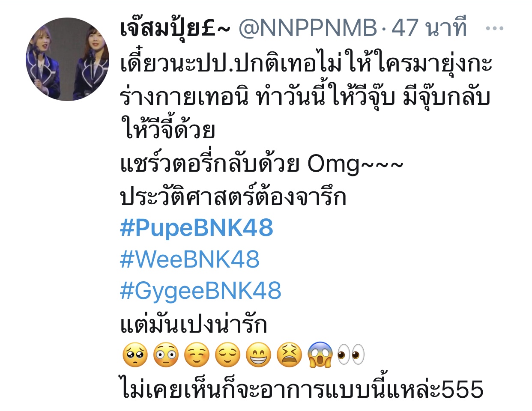The width and height of the screenshot is (532, 411).
Task: Click the eyes emoji
Action: 351,355
